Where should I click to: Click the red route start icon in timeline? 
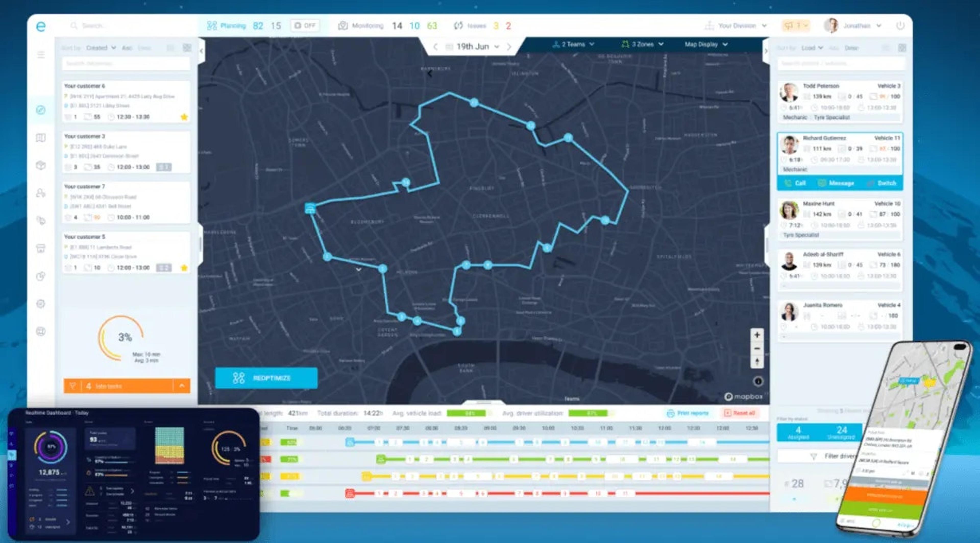tap(350, 493)
